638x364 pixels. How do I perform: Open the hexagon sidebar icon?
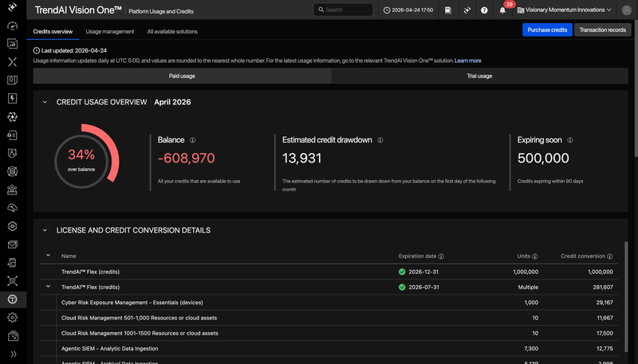point(12,226)
